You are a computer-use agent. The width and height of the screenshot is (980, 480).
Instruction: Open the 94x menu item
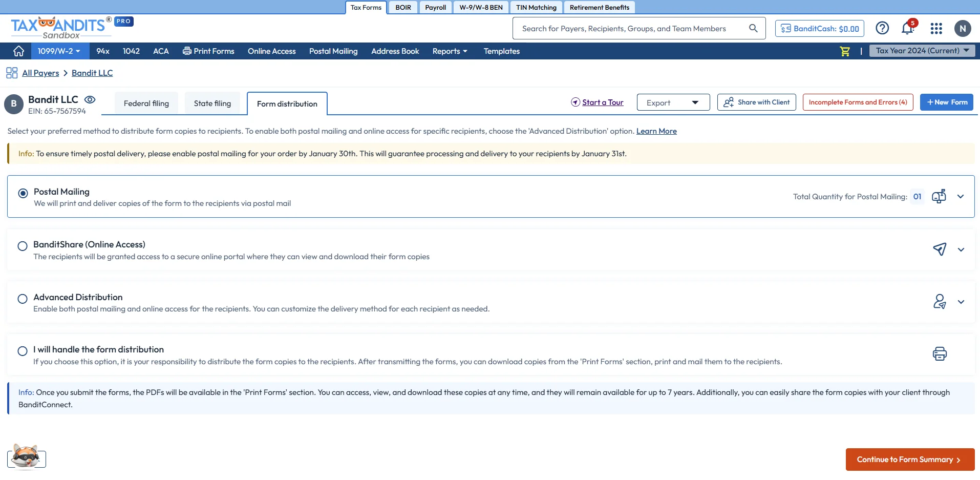coord(103,51)
